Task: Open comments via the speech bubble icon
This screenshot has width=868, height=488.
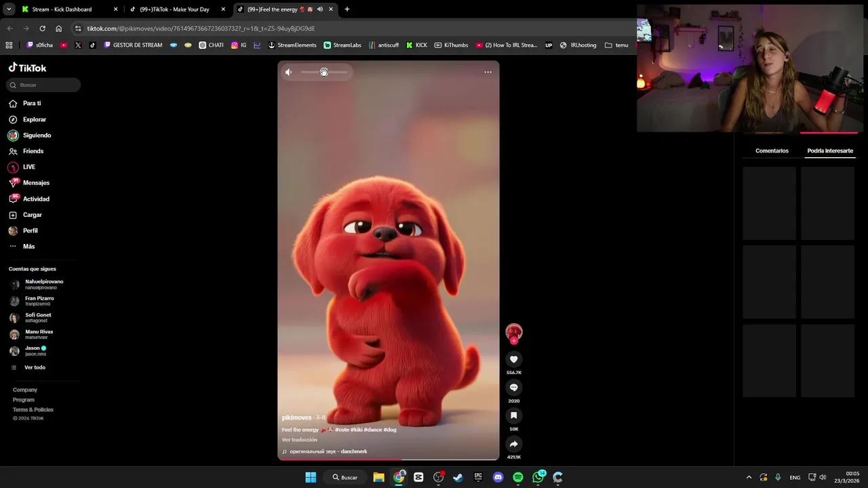Action: click(x=513, y=388)
